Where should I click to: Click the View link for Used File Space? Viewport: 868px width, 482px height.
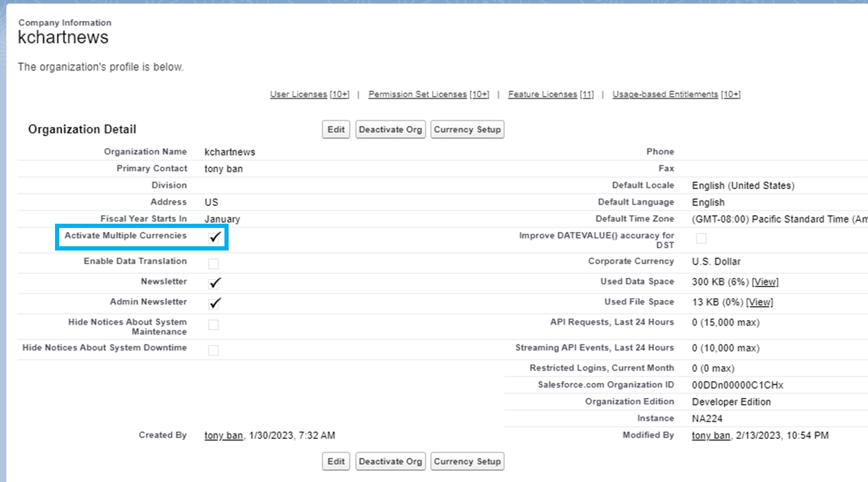pos(759,302)
